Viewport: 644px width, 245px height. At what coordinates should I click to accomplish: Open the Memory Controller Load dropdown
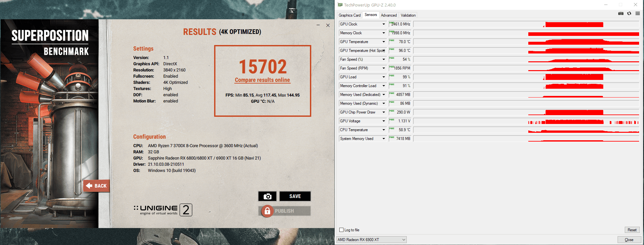click(x=384, y=86)
